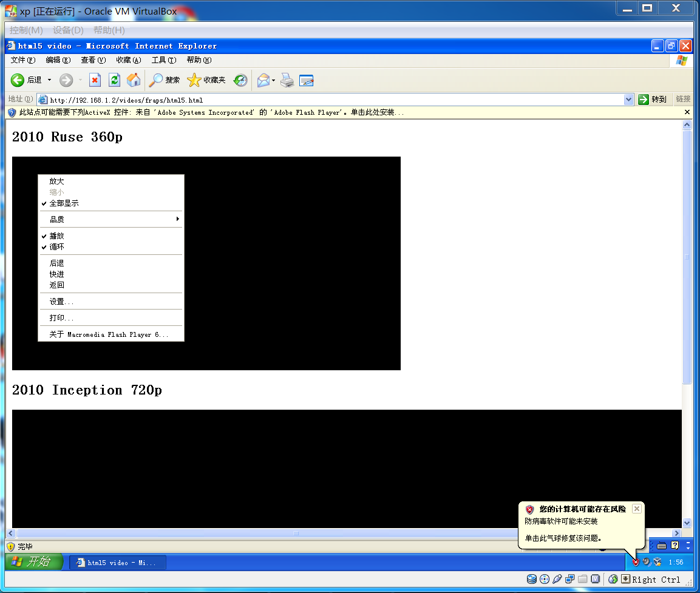The image size is (700, 593).
Task: Click the History clock icon
Action: pyautogui.click(x=240, y=80)
